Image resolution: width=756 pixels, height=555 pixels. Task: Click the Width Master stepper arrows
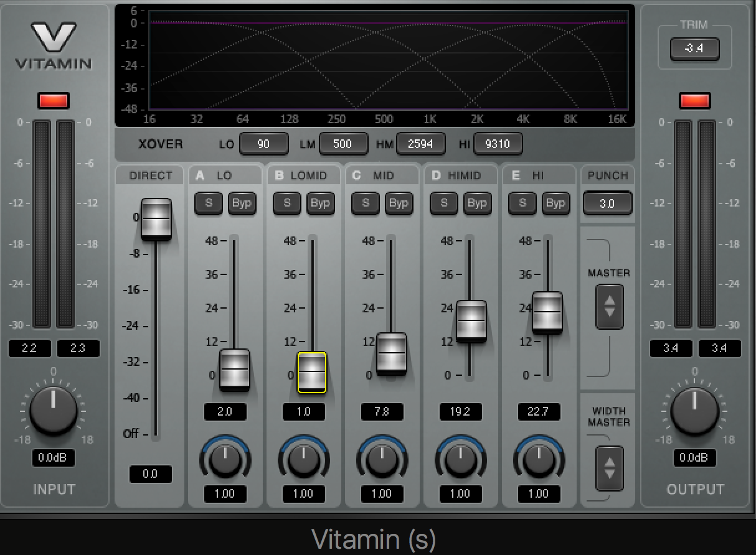(x=609, y=468)
